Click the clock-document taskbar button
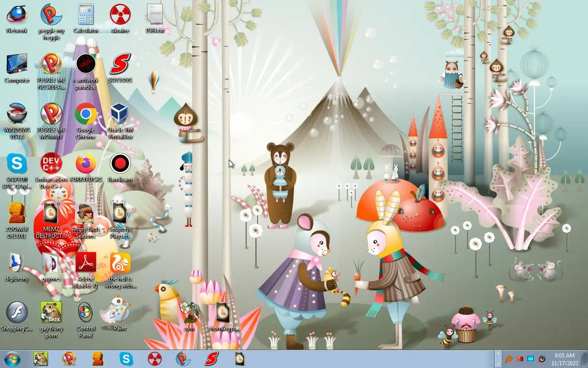 click(x=240, y=359)
